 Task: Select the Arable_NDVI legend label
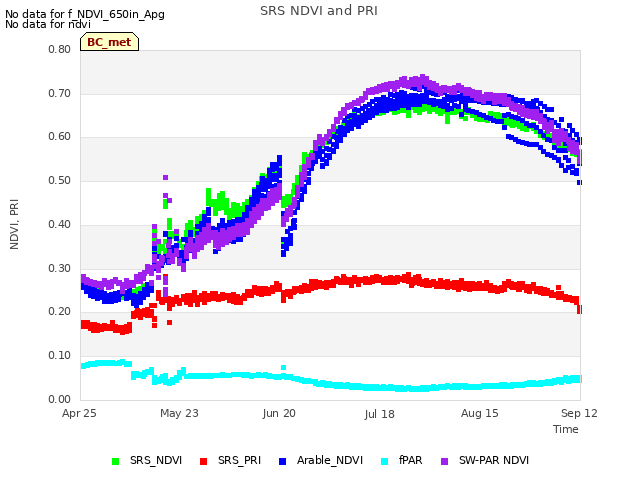click(330, 460)
